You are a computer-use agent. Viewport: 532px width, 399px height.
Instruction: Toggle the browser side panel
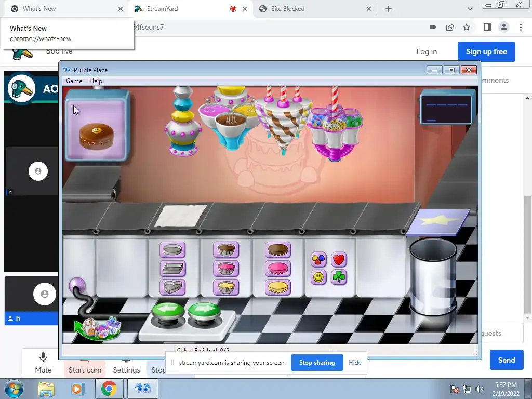(x=487, y=27)
